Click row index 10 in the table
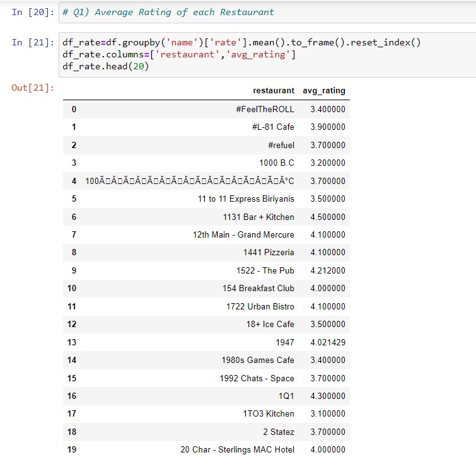 pos(72,288)
